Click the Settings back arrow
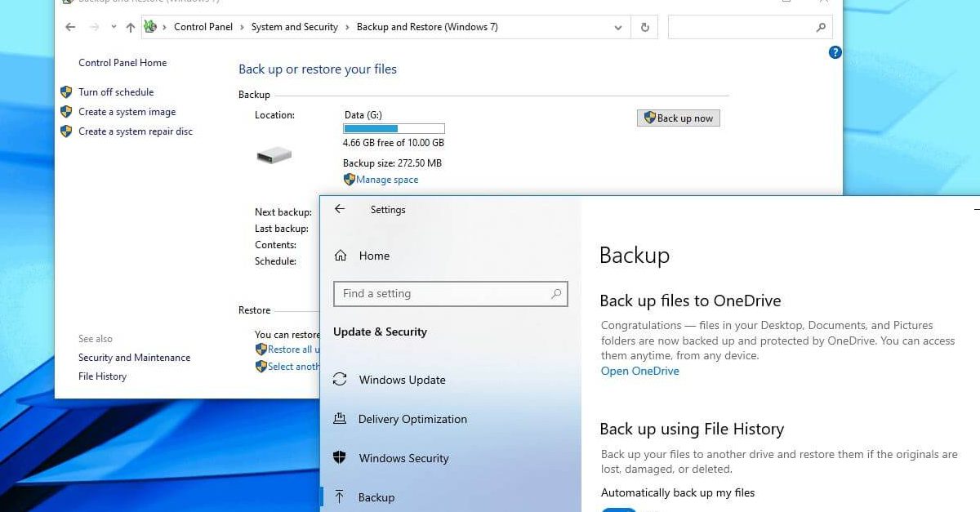 (340, 209)
